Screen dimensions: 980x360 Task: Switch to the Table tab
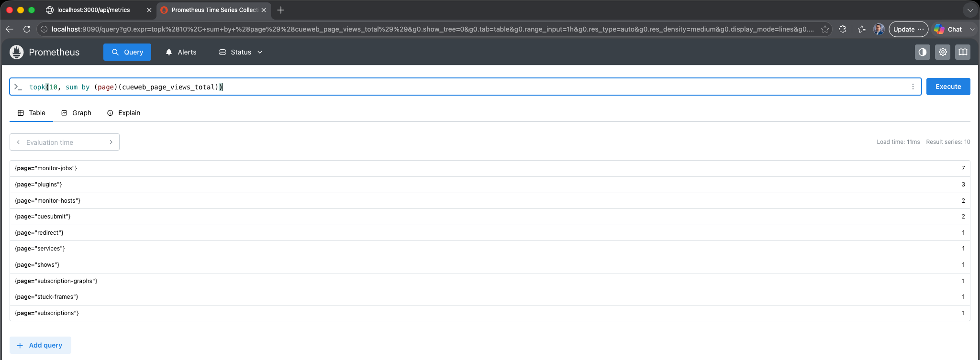pyautogui.click(x=32, y=113)
